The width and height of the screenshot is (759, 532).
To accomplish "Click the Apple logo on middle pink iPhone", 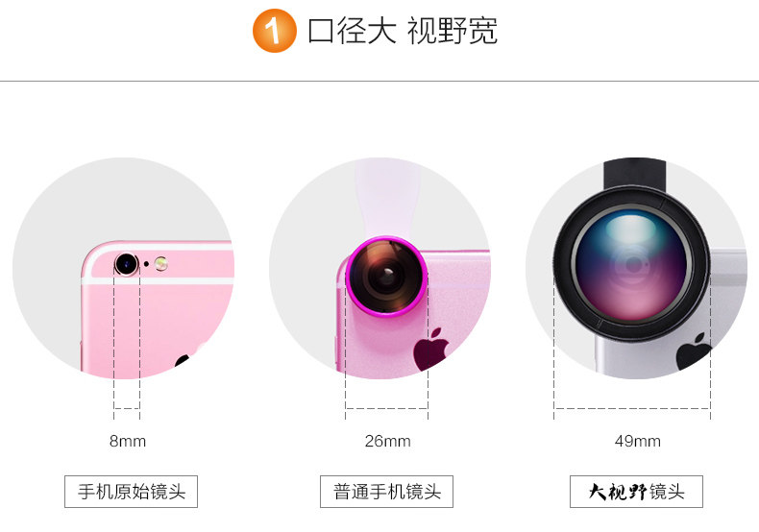I will pos(430,350).
